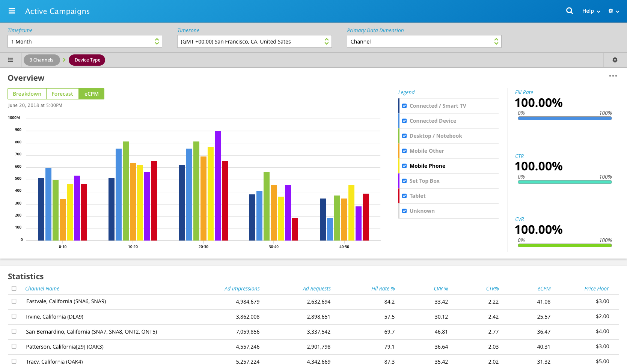627x364 pixels.
Task: Open the Timezone dropdown
Action: click(254, 42)
